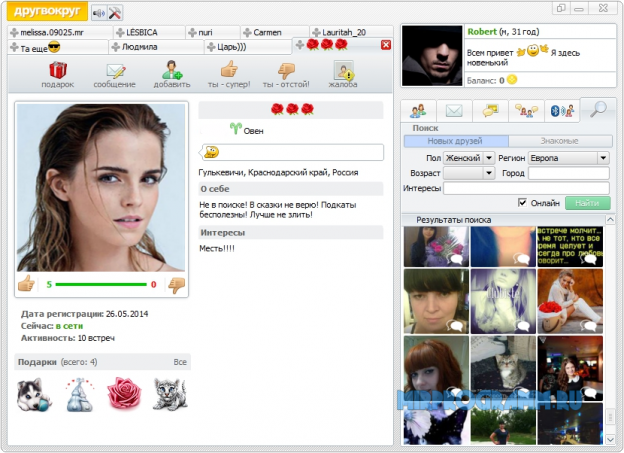The image size is (624, 453).
Task: Switch to the Carmen chat tab
Action: 262,32
